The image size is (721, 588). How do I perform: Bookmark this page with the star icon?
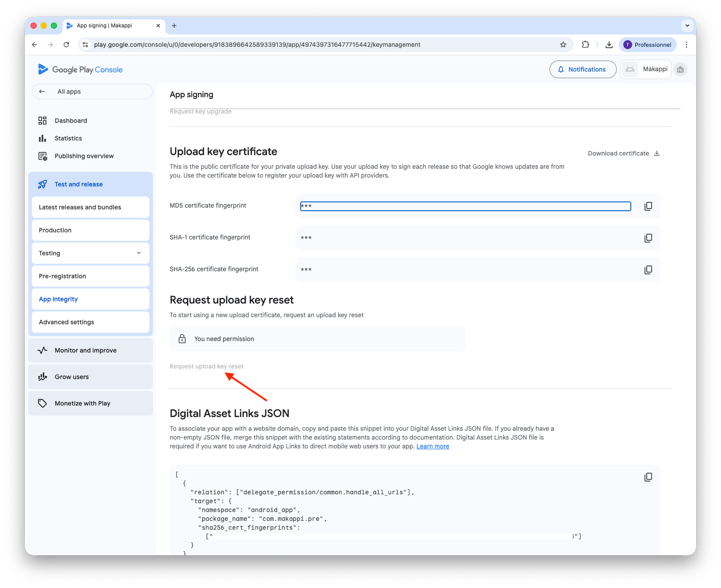563,45
